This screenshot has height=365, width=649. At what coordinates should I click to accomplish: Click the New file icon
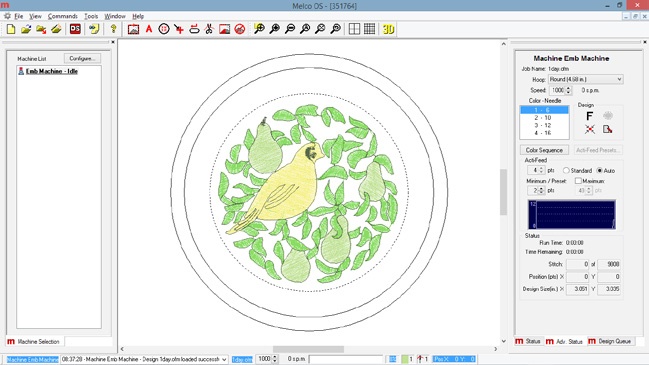point(11,29)
